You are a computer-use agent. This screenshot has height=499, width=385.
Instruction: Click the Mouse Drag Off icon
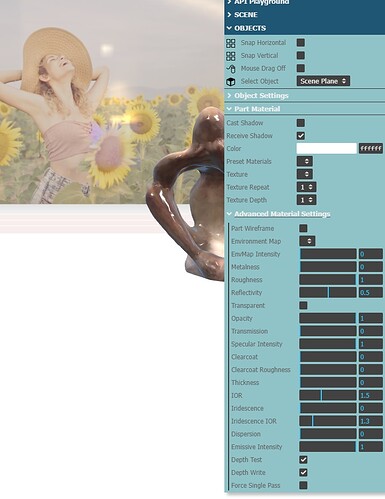pyautogui.click(x=231, y=68)
